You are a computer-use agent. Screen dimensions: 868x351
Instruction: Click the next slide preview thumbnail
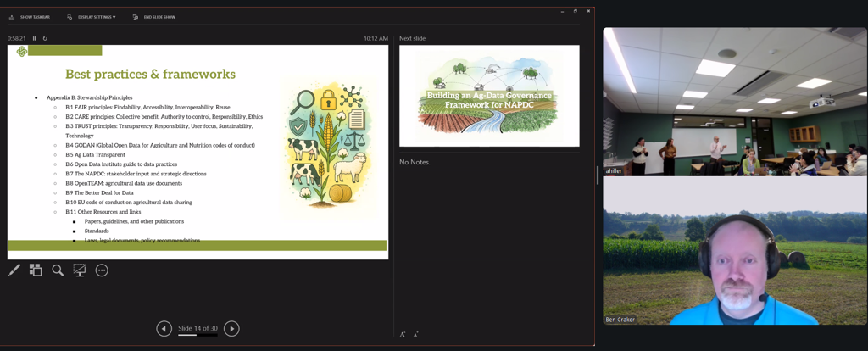[489, 96]
